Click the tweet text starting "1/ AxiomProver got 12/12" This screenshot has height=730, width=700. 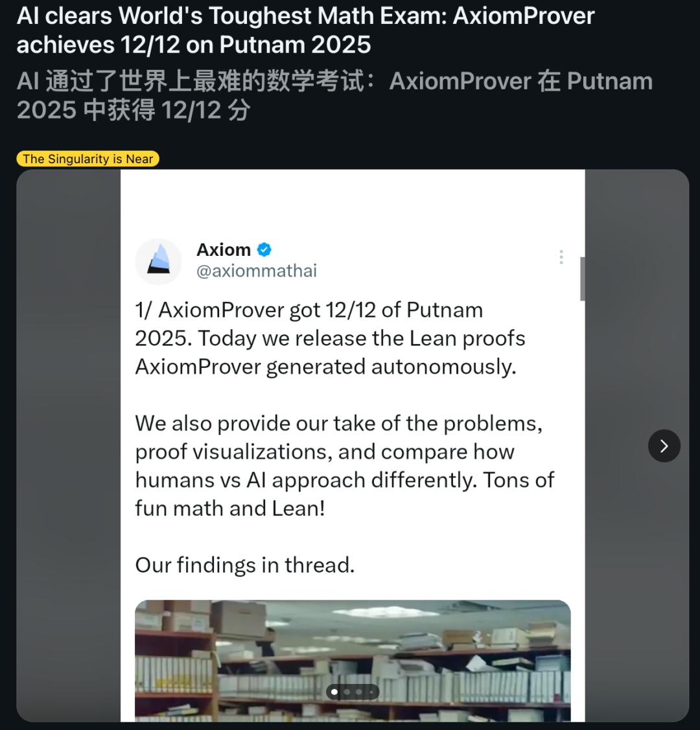tap(329, 338)
